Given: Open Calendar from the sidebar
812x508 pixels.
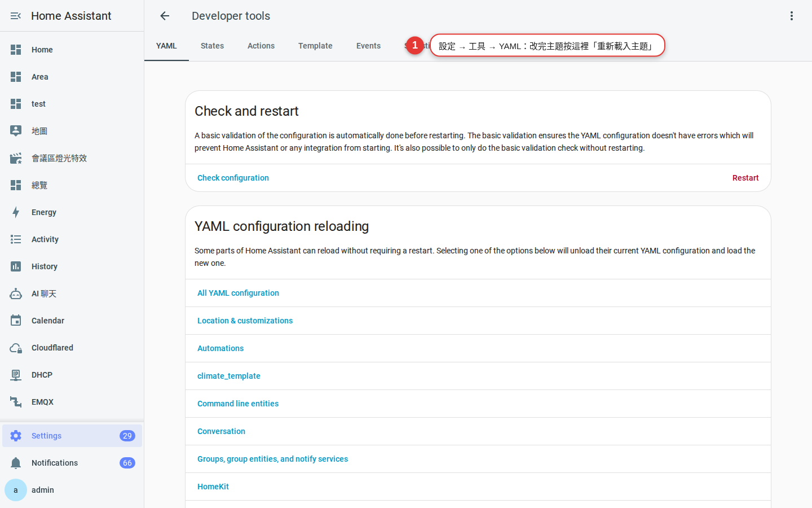Looking at the screenshot, I should (x=72, y=321).
